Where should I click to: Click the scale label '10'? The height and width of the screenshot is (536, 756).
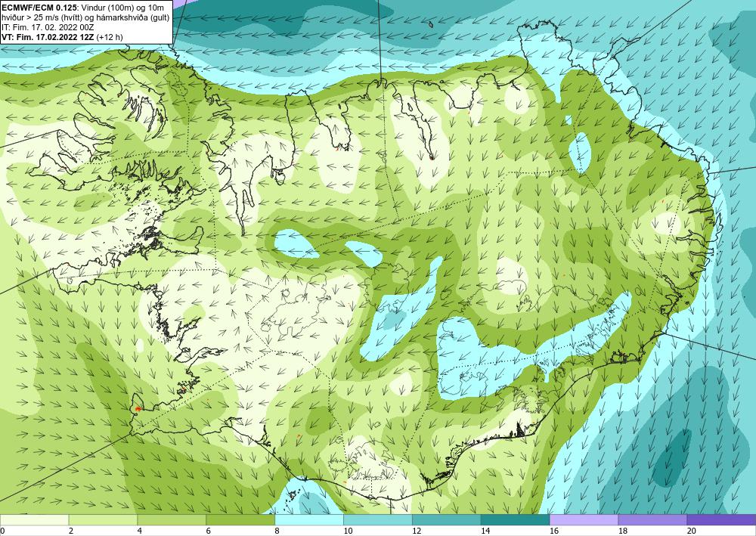tap(348, 531)
